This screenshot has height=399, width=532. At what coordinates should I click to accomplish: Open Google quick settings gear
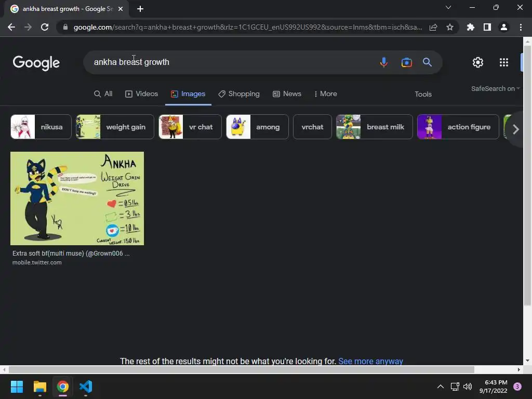coord(478,62)
